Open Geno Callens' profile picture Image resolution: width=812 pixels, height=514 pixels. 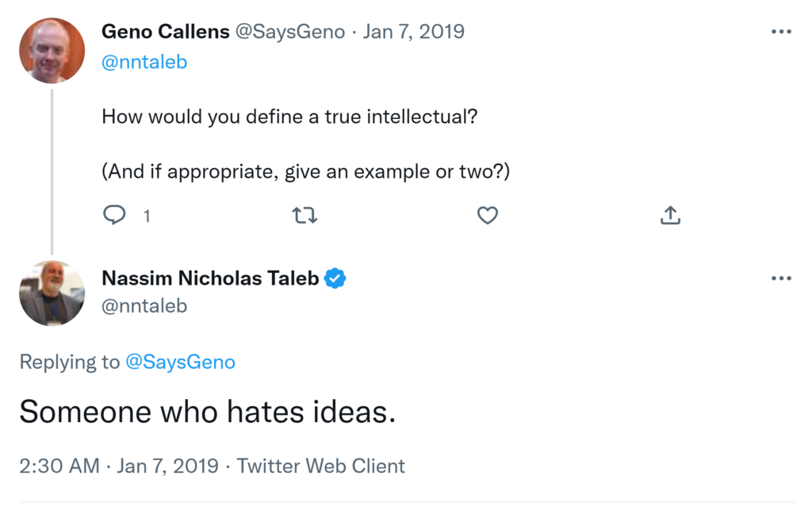[x=52, y=50]
